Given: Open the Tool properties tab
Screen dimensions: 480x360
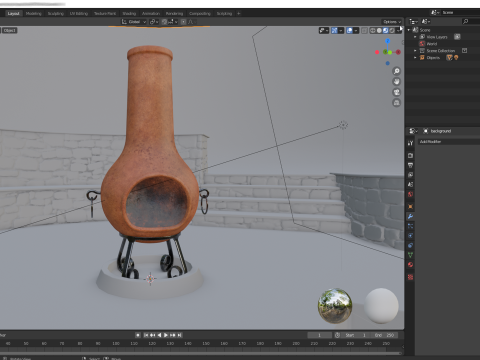Looking at the screenshot, I should point(410,143).
